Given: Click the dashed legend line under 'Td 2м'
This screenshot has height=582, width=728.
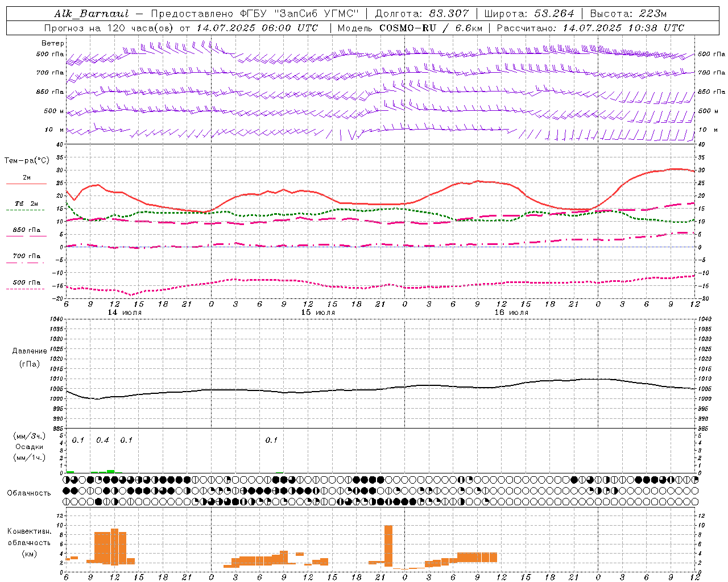Looking at the screenshot, I should tap(25, 210).
